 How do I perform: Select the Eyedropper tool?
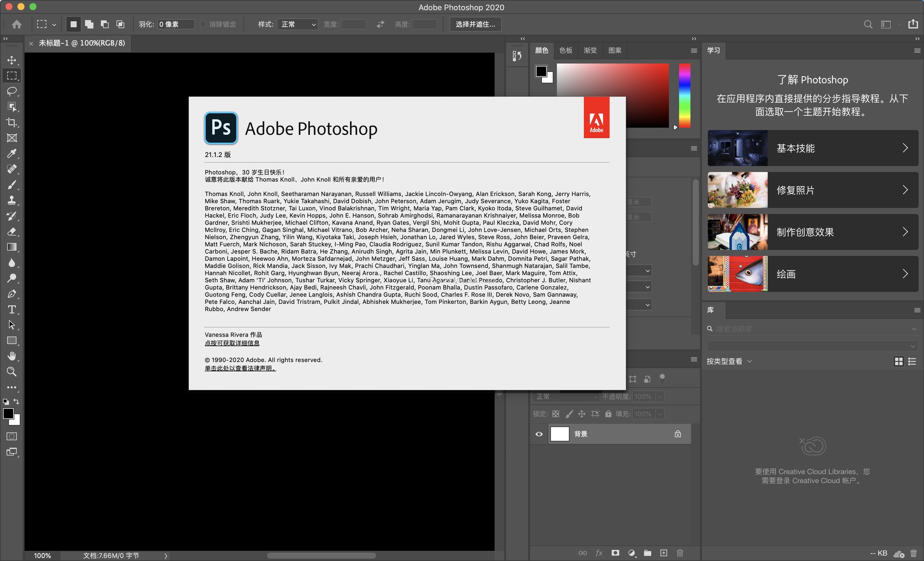[x=12, y=153]
